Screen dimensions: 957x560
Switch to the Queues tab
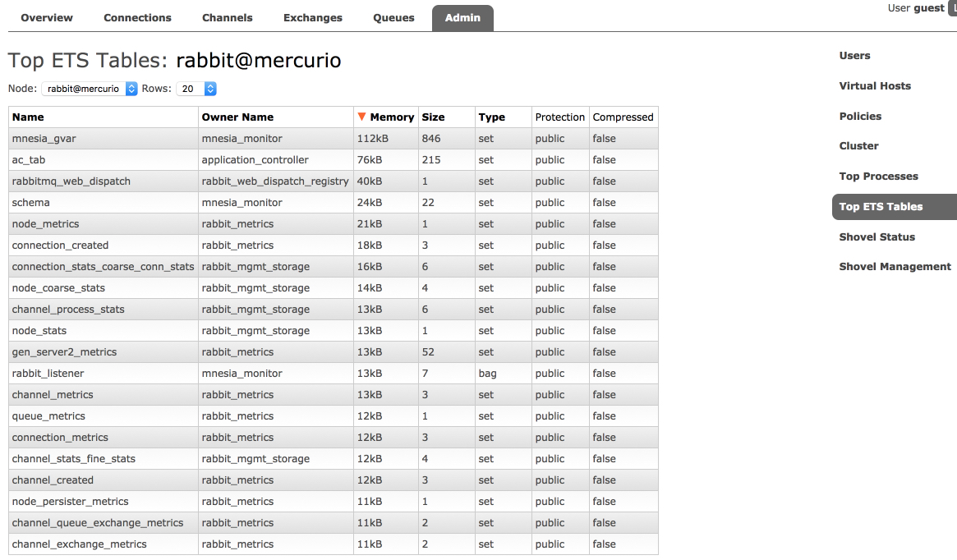click(393, 17)
